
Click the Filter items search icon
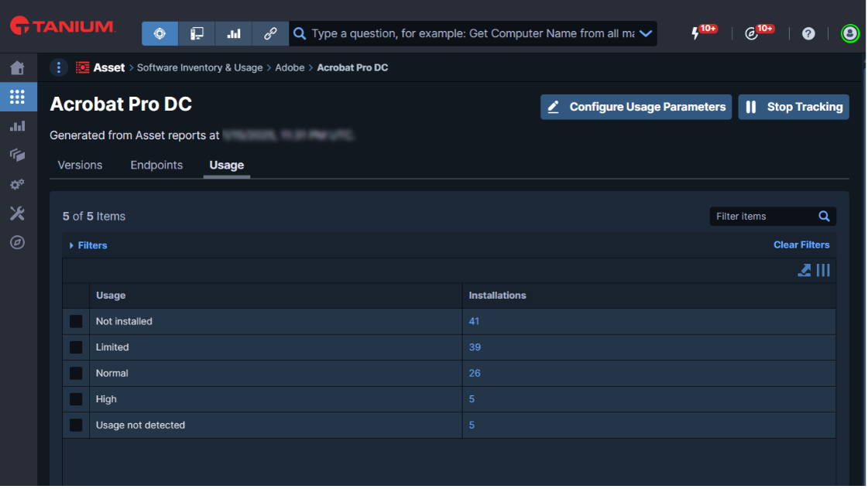825,217
